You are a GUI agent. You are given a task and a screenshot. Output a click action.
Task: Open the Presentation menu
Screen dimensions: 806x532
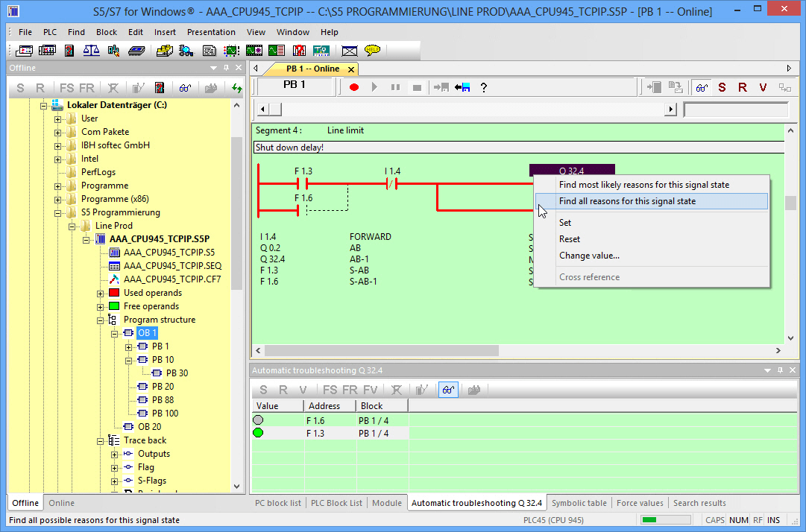click(x=211, y=32)
